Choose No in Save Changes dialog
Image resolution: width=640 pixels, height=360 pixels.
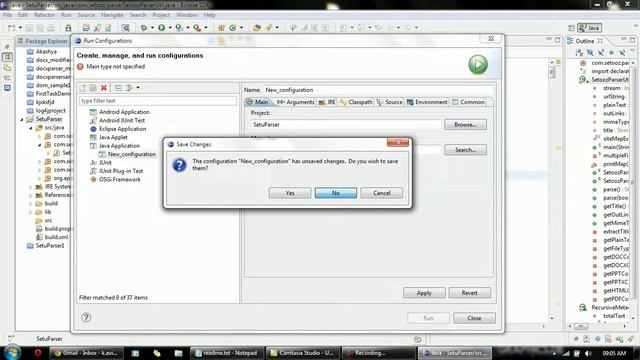[336, 193]
